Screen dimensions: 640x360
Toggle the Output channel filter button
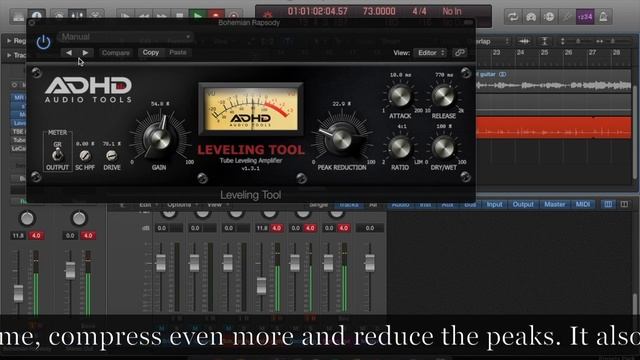(523, 204)
